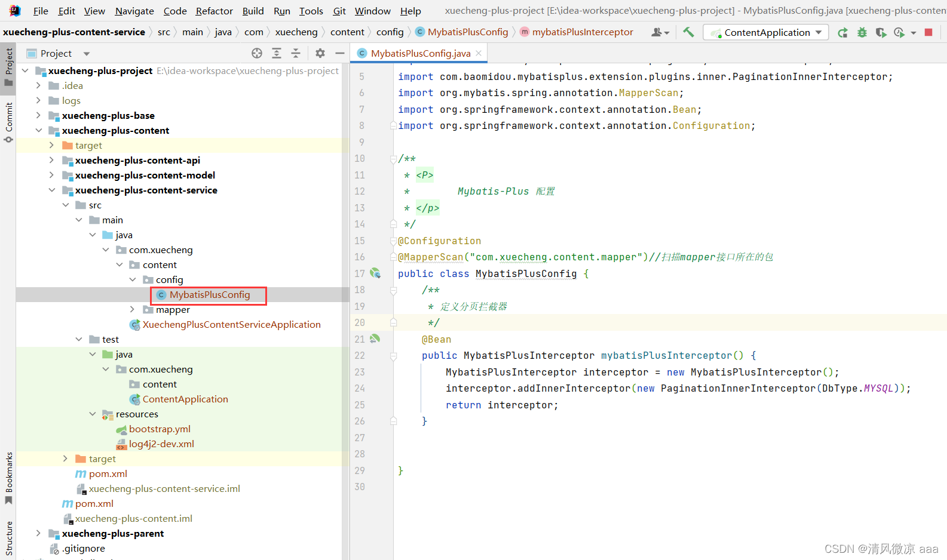The height and width of the screenshot is (560, 947).
Task: Close the MybatisPlusConfig.java tab
Action: click(x=479, y=53)
